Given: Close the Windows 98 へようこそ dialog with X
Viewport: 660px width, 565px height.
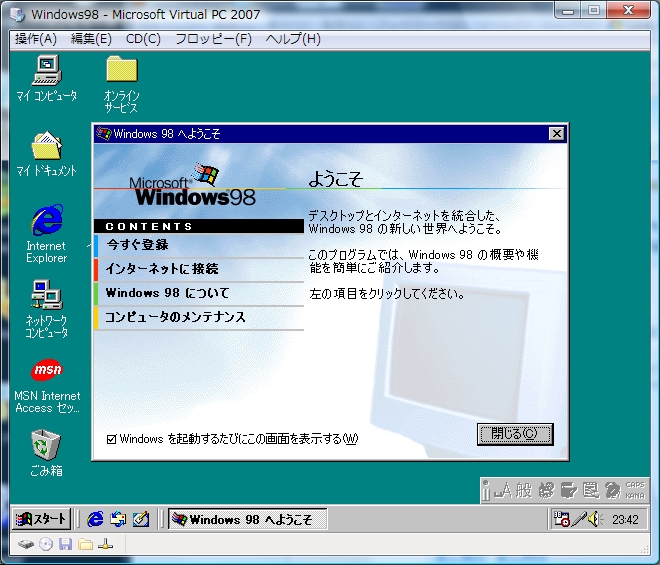Looking at the screenshot, I should tap(556, 133).
